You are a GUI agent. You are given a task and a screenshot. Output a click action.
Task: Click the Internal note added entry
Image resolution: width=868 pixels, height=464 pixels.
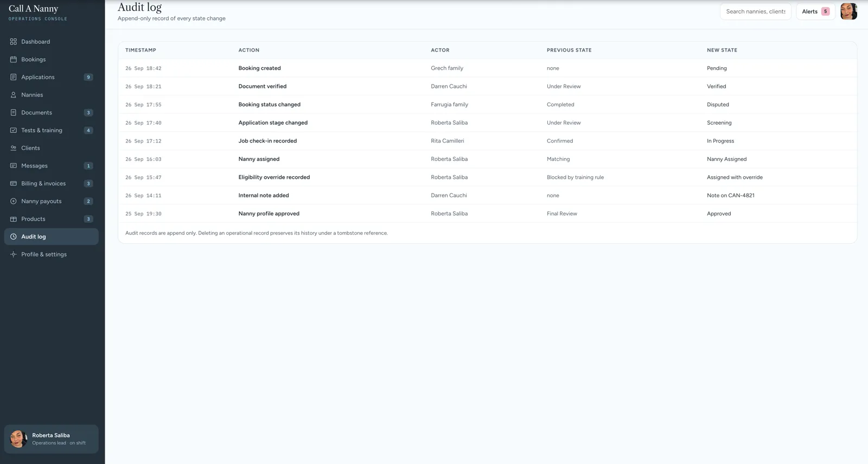[x=264, y=195]
